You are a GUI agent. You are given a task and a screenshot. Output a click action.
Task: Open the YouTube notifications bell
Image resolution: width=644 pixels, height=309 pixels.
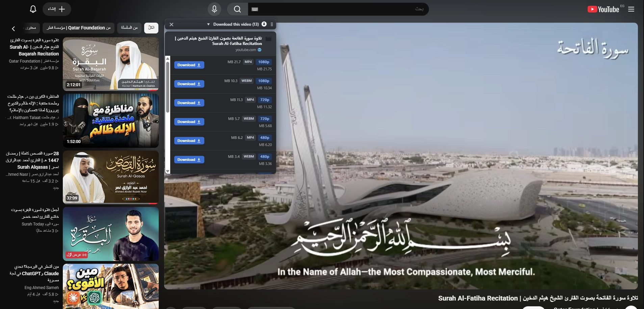click(33, 9)
